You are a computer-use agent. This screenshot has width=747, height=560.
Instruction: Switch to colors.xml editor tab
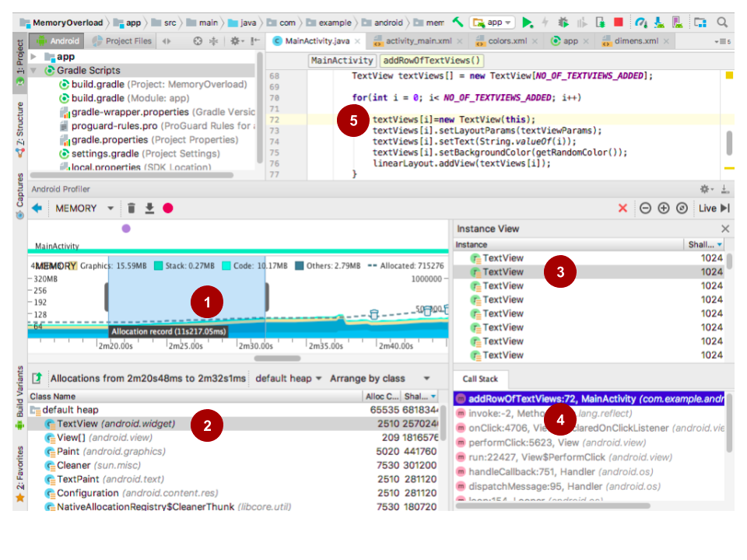click(507, 41)
